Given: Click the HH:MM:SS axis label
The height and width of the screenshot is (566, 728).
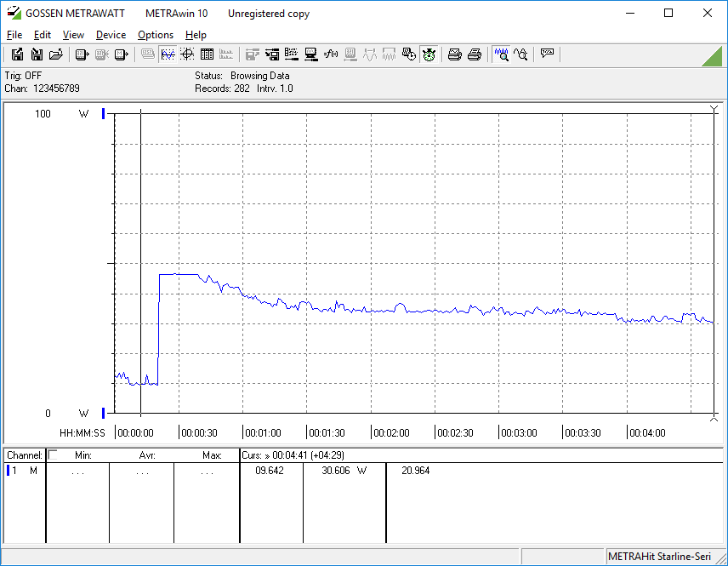Looking at the screenshot, I should tap(82, 433).
